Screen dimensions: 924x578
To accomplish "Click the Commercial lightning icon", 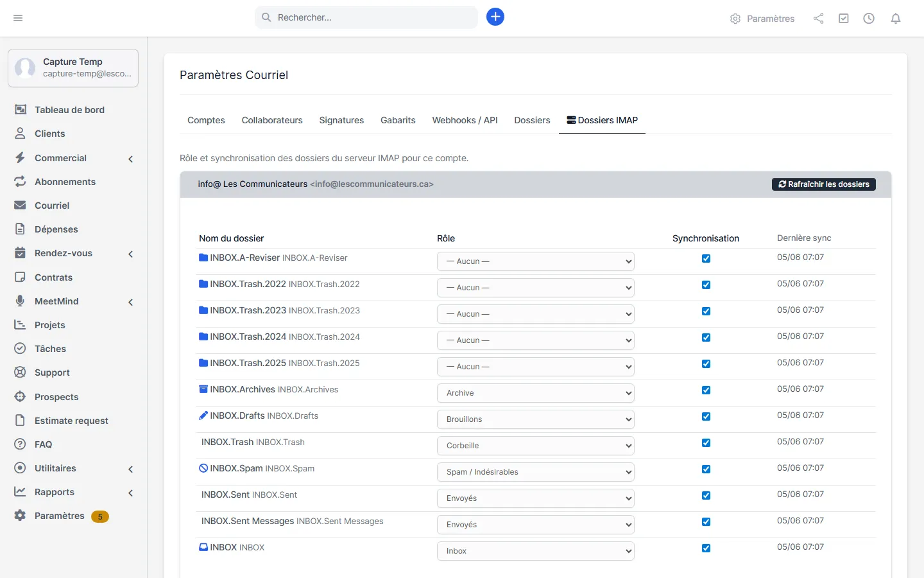I will tap(21, 158).
